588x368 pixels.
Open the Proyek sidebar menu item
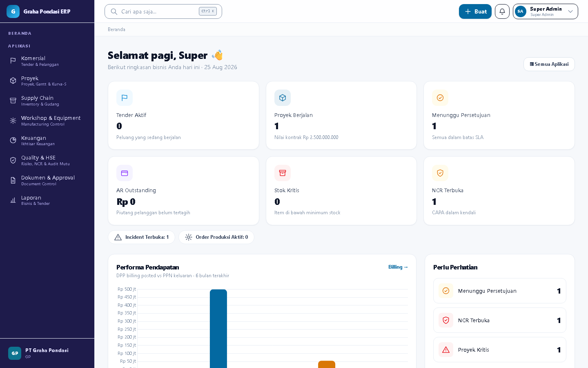47,81
